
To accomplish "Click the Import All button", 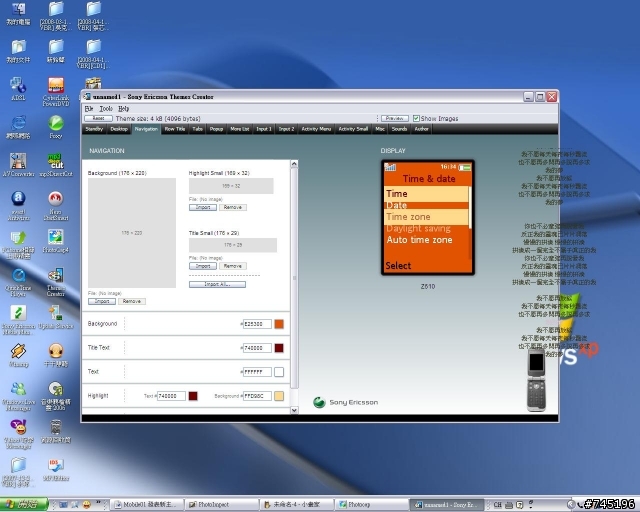I will click(x=217, y=284).
